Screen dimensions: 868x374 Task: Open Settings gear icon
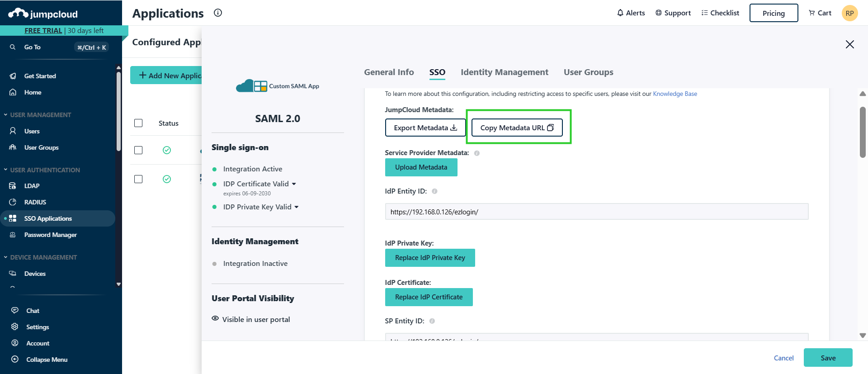[15, 327]
